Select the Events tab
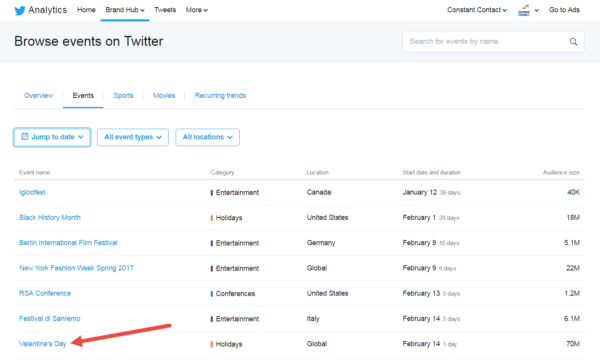The image size is (600, 362). 83,95
